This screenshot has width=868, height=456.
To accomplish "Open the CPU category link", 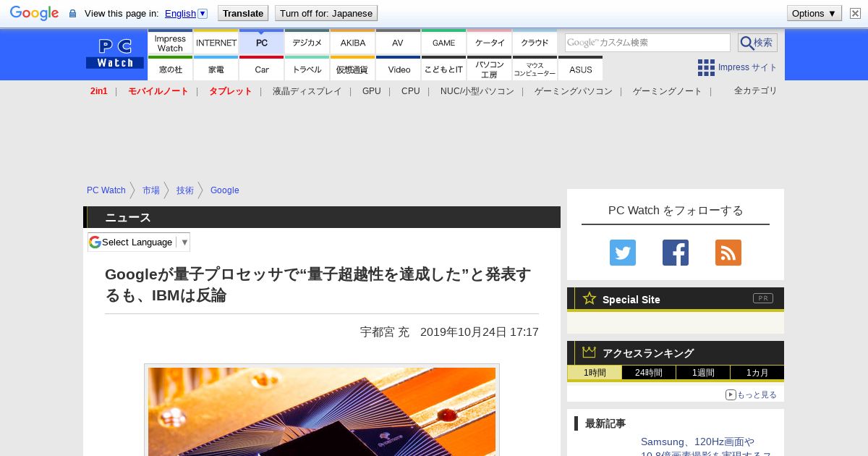I will click(x=411, y=91).
